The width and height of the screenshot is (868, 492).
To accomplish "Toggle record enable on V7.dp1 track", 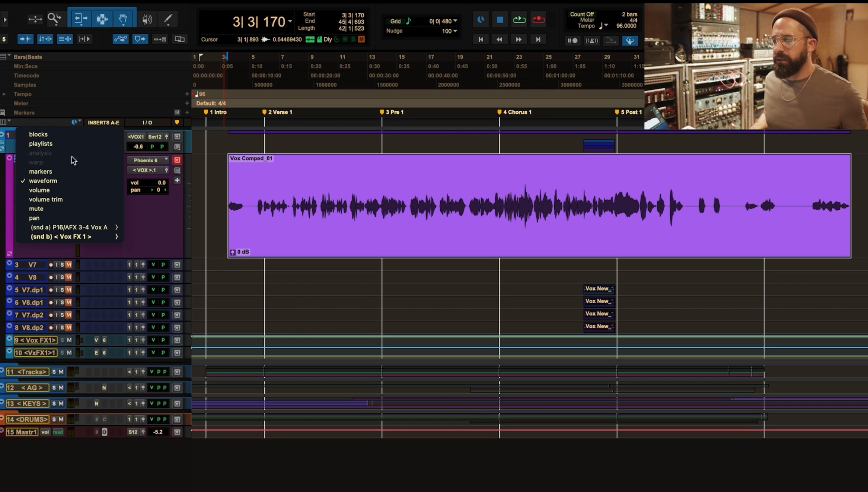I will click(x=51, y=290).
